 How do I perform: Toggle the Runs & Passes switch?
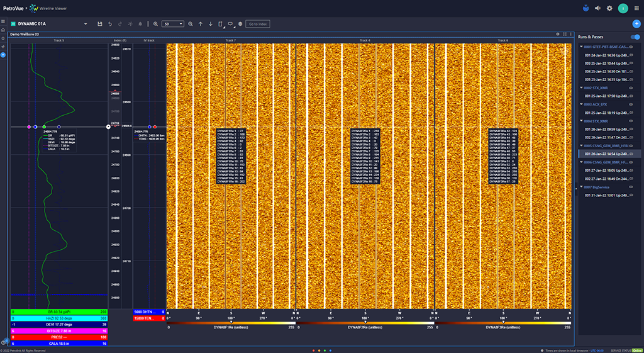click(x=635, y=37)
